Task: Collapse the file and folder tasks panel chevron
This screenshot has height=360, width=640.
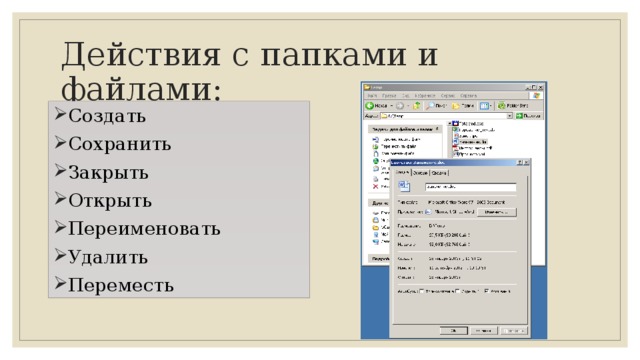Action: point(437,129)
